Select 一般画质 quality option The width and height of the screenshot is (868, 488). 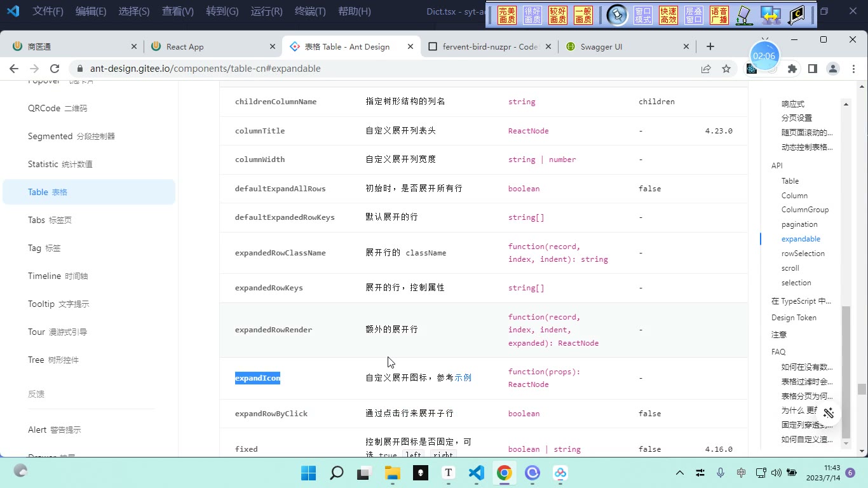583,15
